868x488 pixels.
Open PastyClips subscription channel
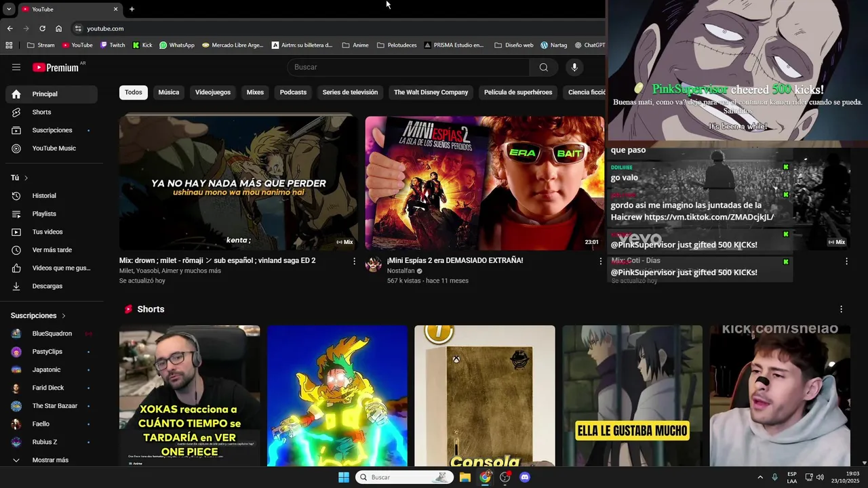[52, 352]
